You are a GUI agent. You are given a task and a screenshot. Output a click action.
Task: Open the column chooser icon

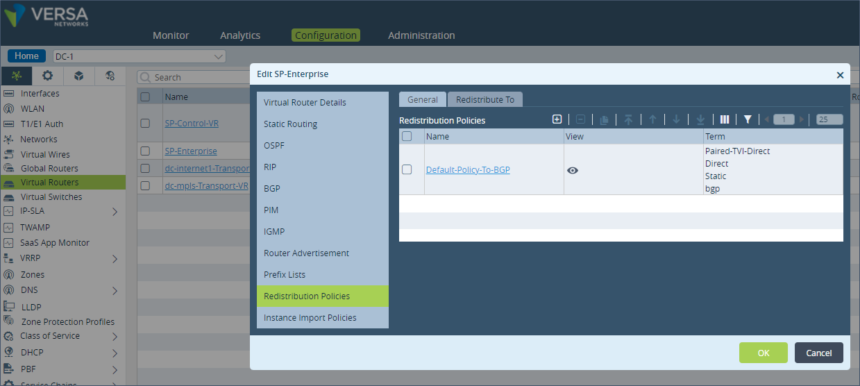click(x=724, y=120)
